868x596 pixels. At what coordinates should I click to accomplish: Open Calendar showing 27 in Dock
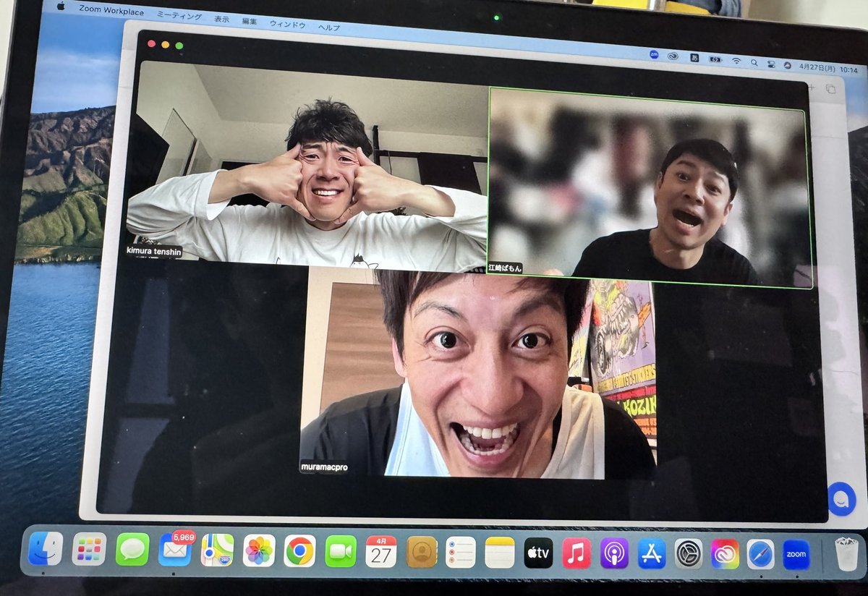coord(381,551)
